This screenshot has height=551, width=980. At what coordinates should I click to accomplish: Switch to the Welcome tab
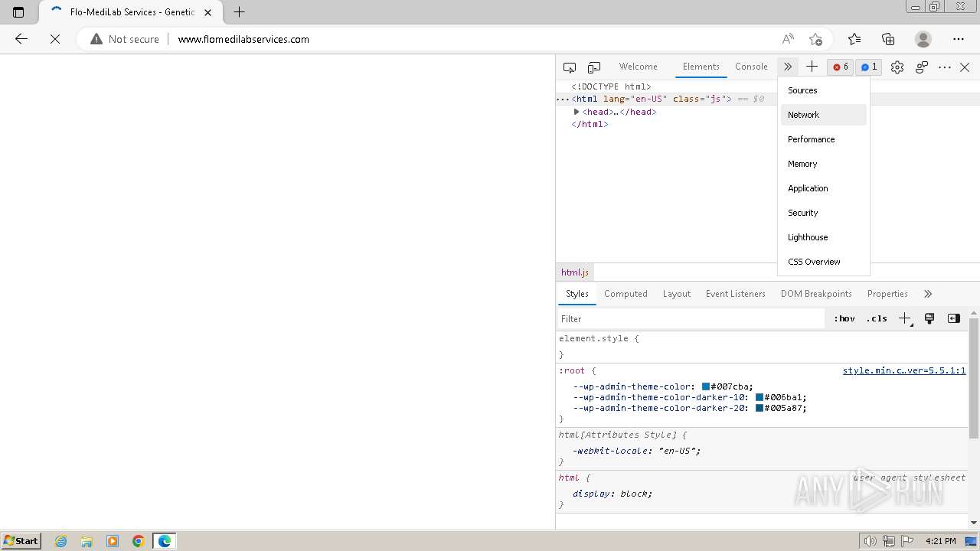[638, 67]
